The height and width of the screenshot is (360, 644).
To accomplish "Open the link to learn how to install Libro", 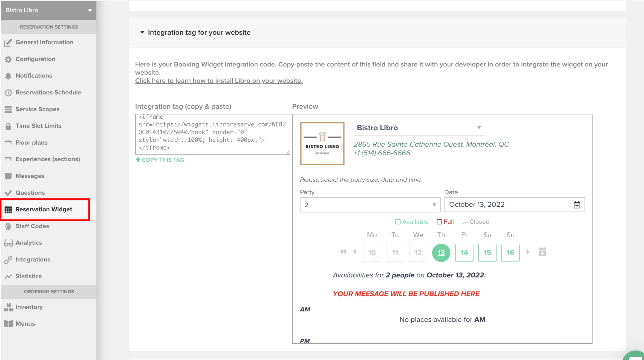I will pyautogui.click(x=219, y=81).
